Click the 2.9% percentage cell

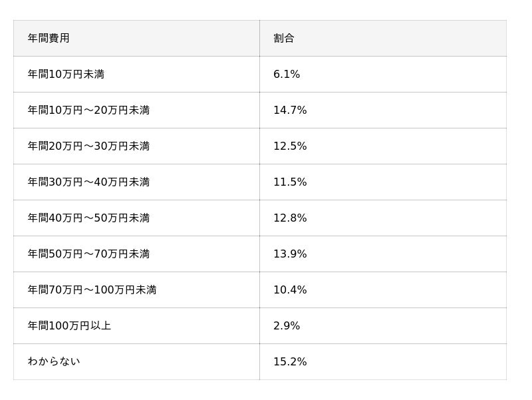point(287,326)
